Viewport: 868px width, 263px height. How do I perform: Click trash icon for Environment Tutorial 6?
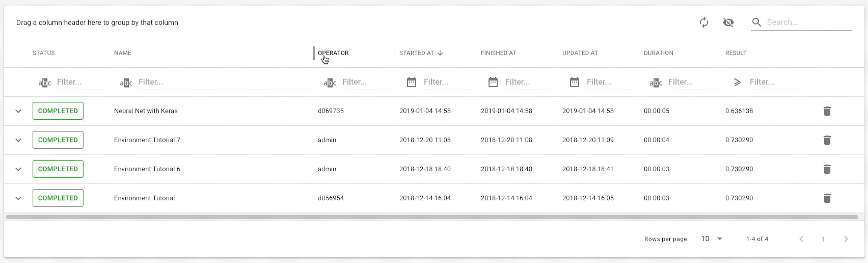[827, 169]
